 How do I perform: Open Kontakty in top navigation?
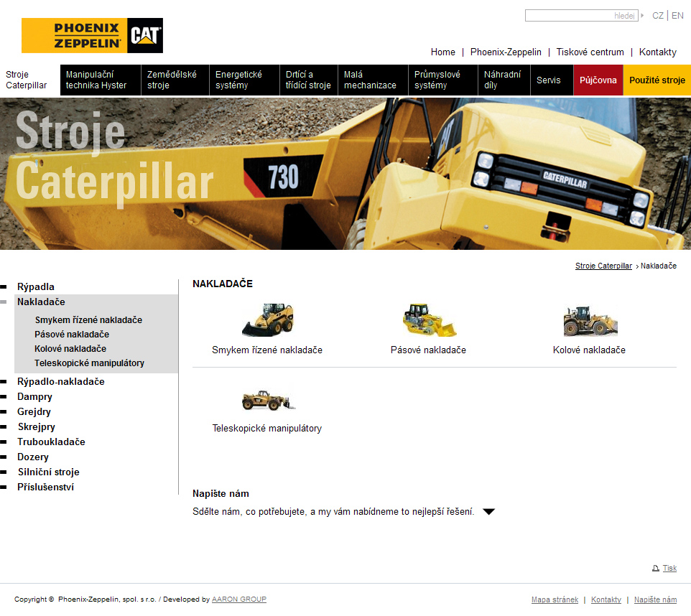[x=657, y=52]
